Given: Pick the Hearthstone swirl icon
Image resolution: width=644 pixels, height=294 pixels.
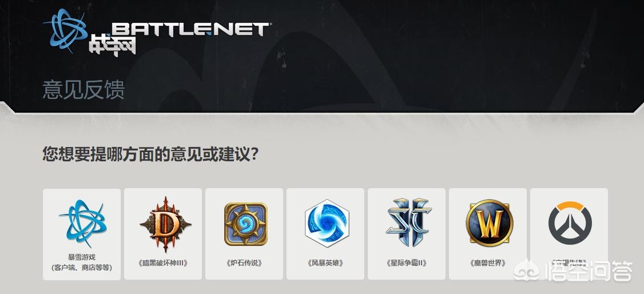Looking at the screenshot, I should coord(245,224).
